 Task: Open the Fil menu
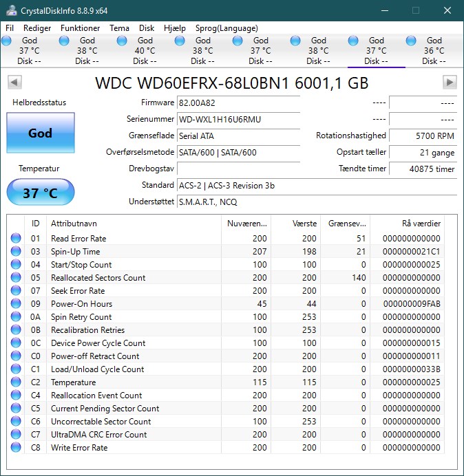[x=10, y=28]
